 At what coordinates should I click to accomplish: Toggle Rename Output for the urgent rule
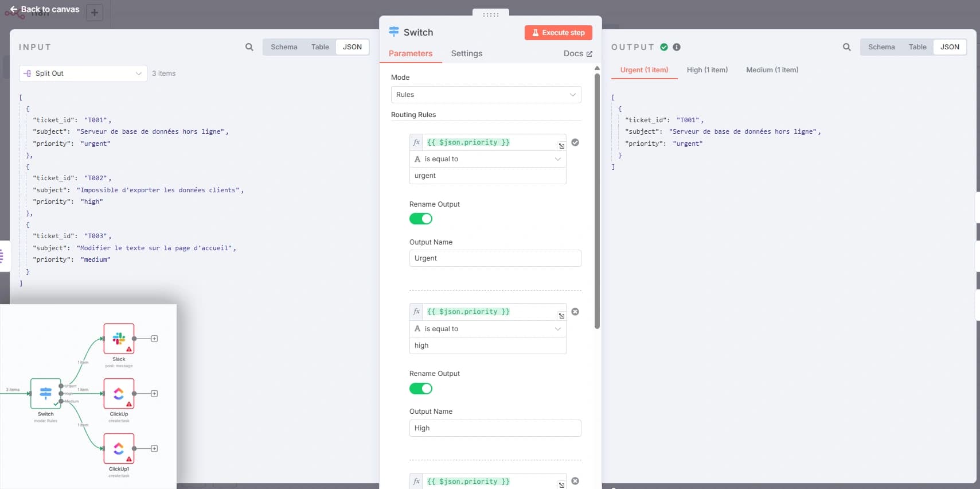pyautogui.click(x=421, y=219)
